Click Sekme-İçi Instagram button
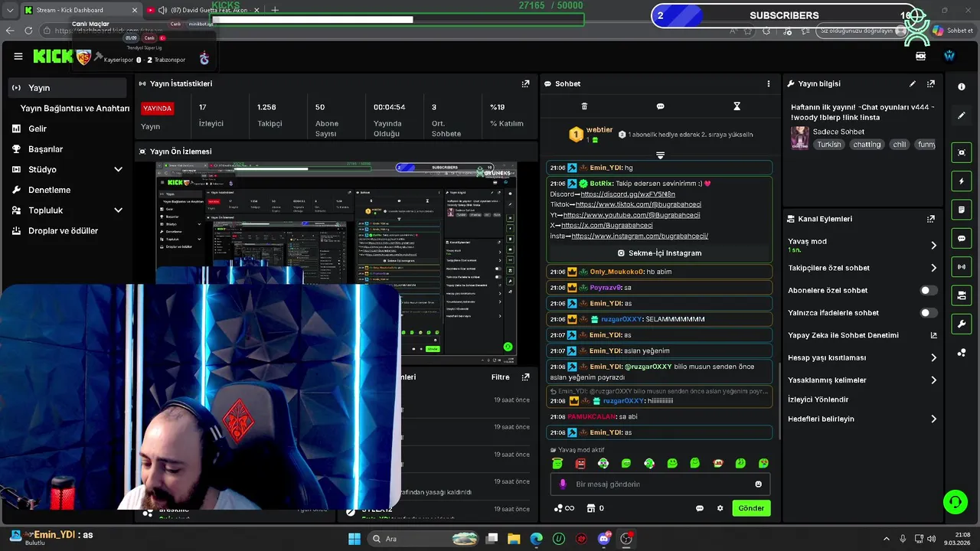This screenshot has width=980, height=551. (x=659, y=253)
